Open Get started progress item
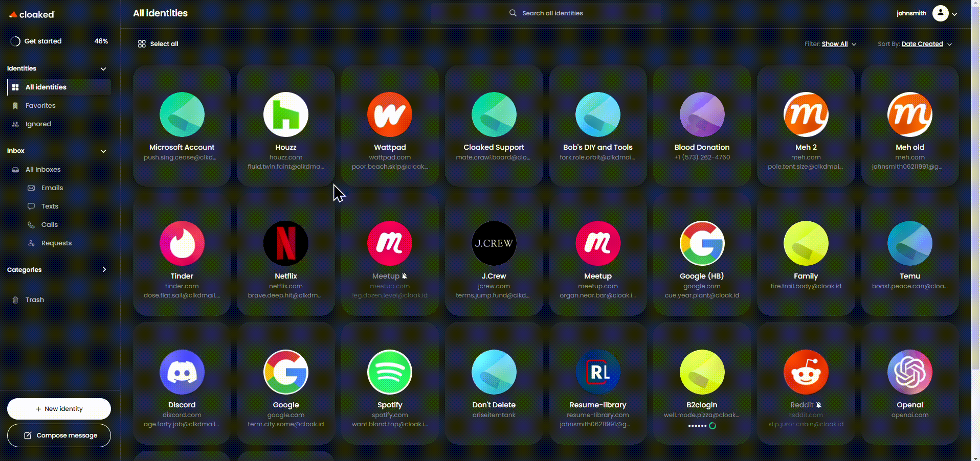The height and width of the screenshot is (461, 980). coord(59,41)
